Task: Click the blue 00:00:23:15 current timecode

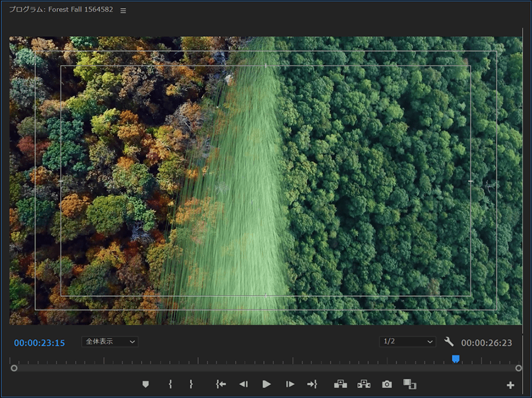Action: [40, 343]
